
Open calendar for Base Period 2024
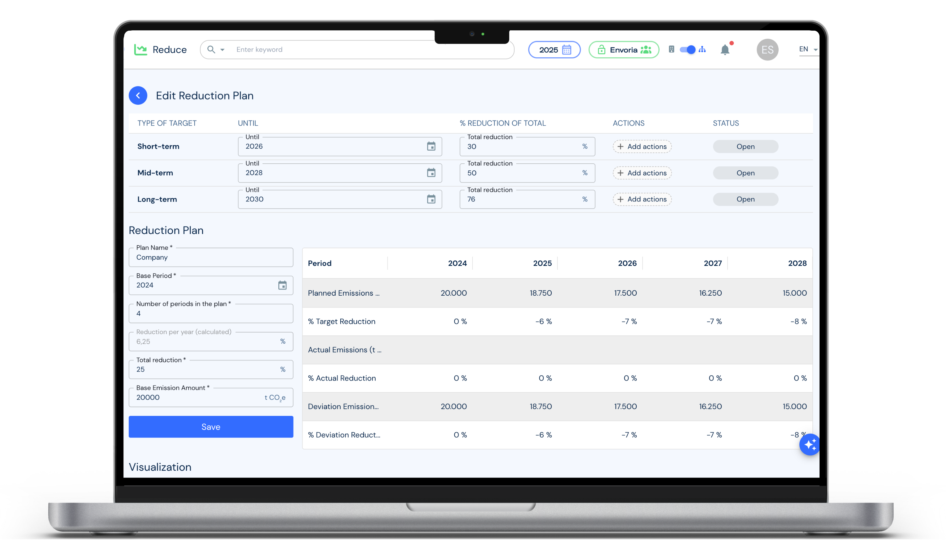(282, 285)
